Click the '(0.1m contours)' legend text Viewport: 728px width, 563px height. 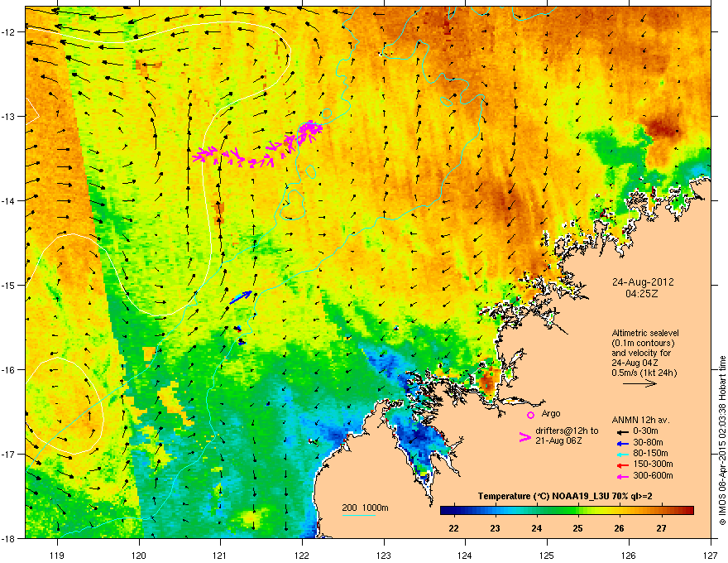[643, 344]
